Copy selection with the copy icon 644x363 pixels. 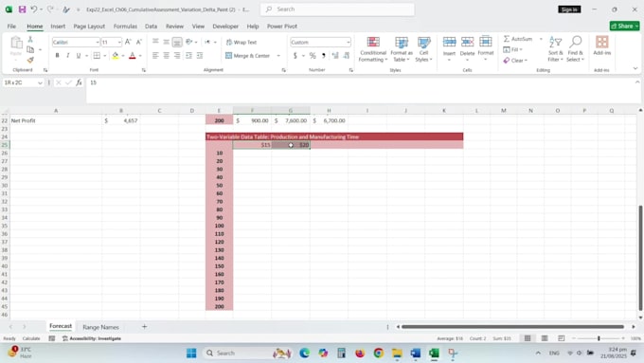coord(30,49)
